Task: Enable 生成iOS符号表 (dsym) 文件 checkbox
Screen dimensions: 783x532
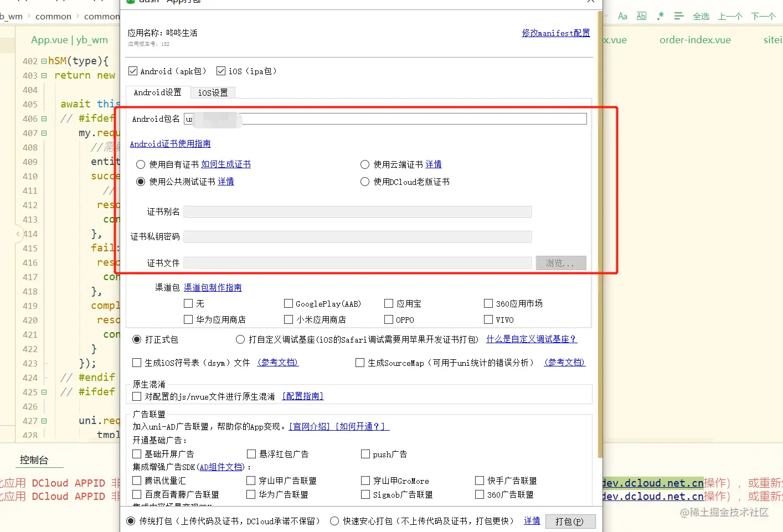Action: coord(137,363)
